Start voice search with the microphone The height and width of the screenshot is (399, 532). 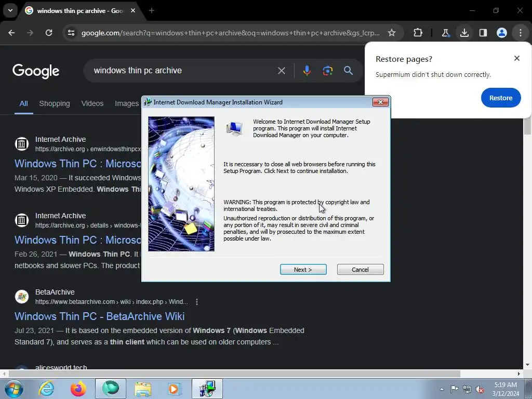[x=307, y=71]
